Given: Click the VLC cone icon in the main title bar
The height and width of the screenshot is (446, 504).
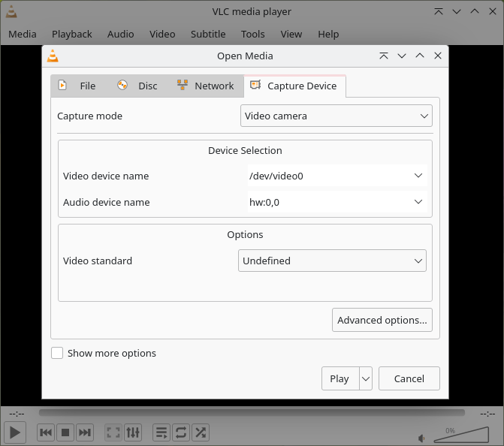Looking at the screenshot, I should [11, 11].
